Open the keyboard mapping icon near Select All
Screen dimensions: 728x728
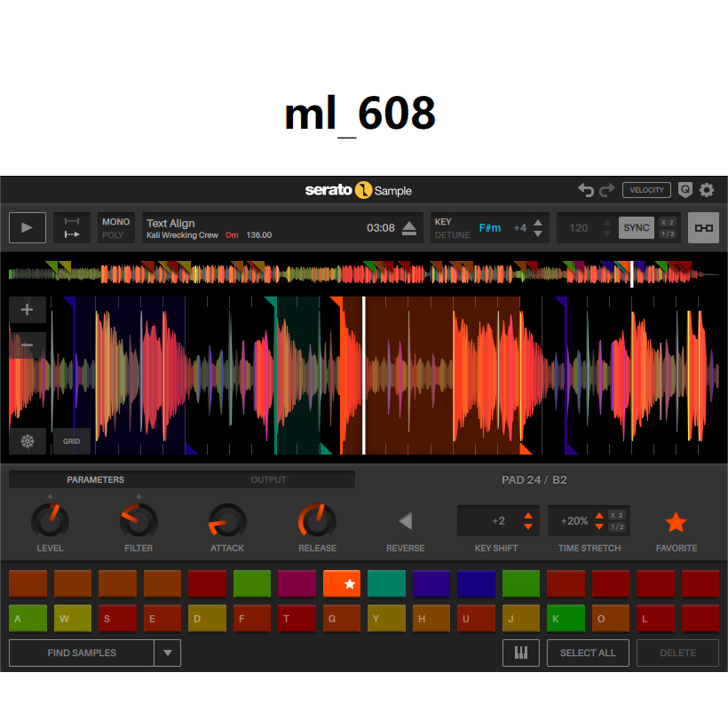(521, 653)
